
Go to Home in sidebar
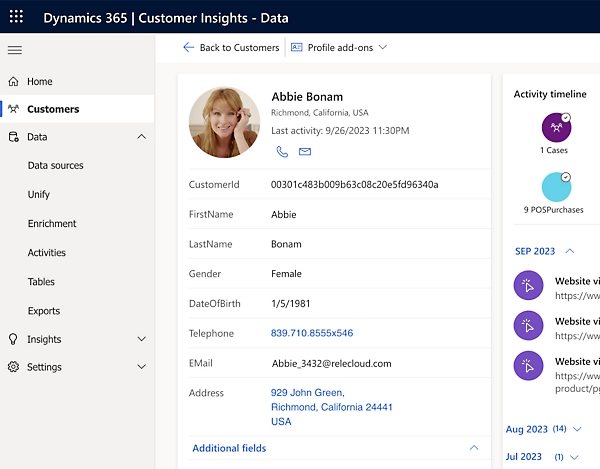click(x=40, y=81)
